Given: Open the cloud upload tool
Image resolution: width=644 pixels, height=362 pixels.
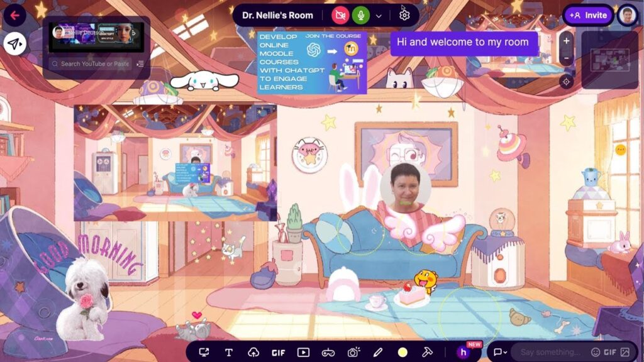Looking at the screenshot, I should (x=253, y=353).
